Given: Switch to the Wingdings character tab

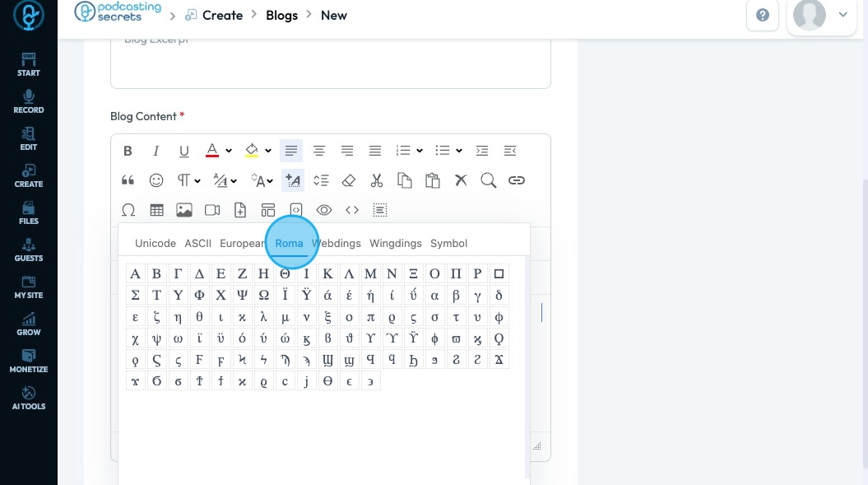Looking at the screenshot, I should tap(396, 244).
